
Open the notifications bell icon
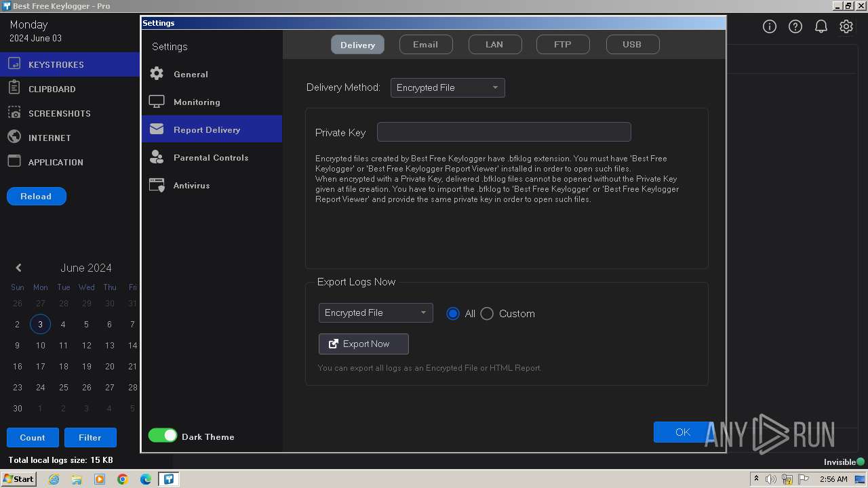click(x=821, y=26)
